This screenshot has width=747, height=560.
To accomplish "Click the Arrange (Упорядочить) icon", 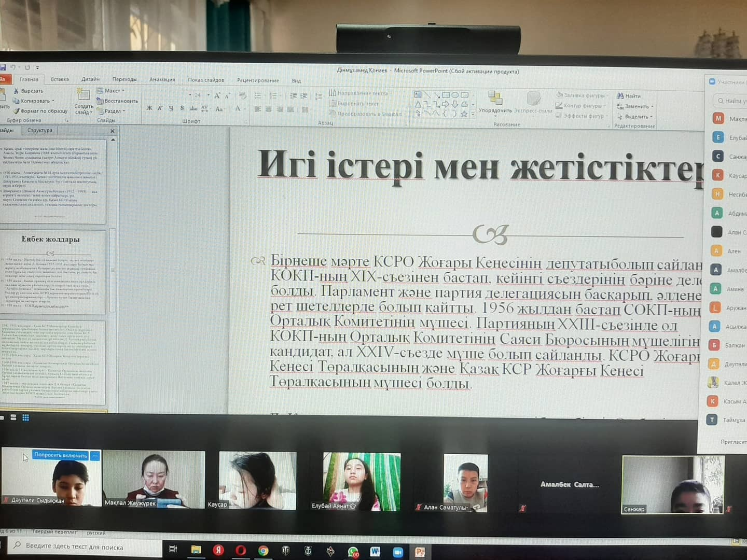I will pos(495,97).
